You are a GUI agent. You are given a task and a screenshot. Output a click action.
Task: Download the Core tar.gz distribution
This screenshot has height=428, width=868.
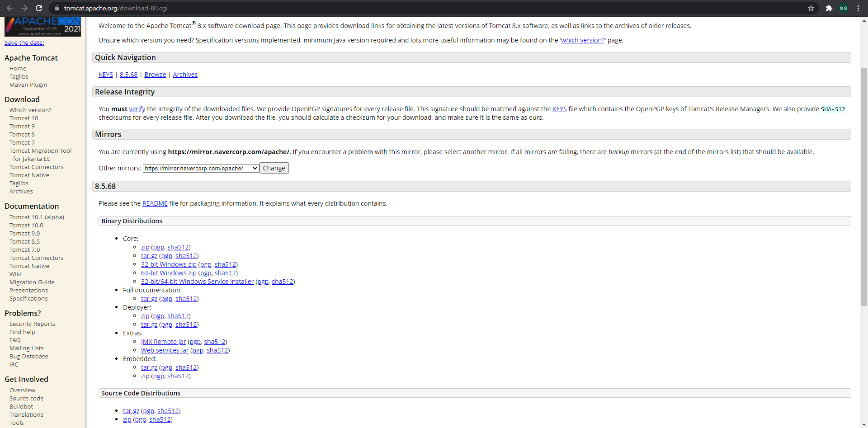[149, 256]
